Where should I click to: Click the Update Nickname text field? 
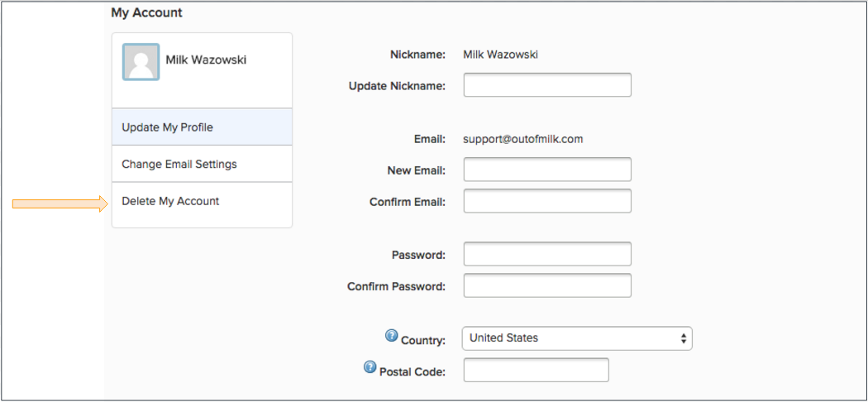click(547, 84)
